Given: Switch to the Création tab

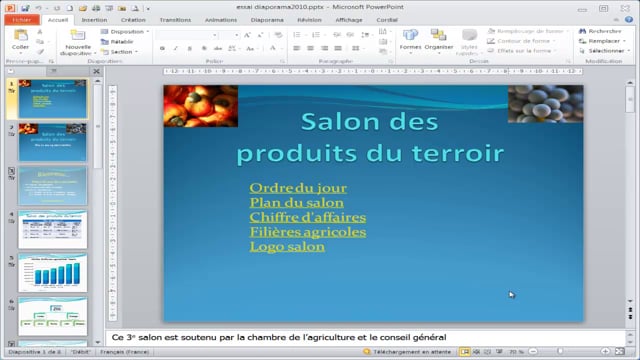Looking at the screenshot, I should pyautogui.click(x=133, y=20).
